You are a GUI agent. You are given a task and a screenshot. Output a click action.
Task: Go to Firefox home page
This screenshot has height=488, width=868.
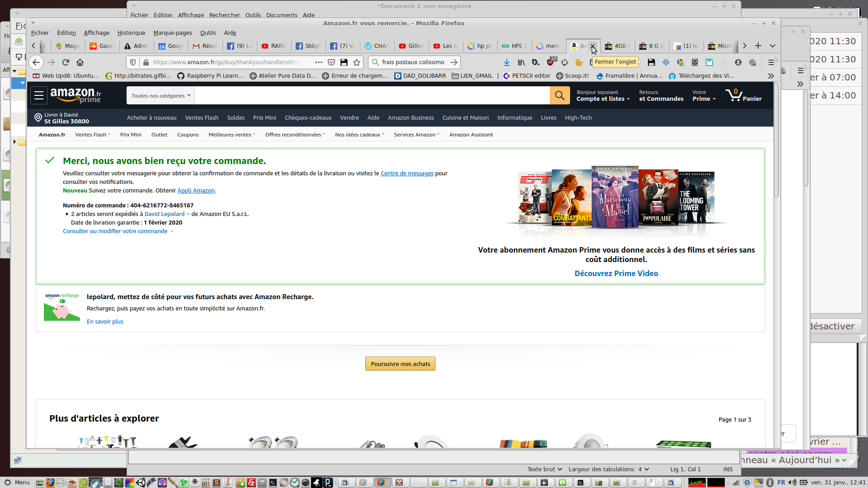[80, 62]
